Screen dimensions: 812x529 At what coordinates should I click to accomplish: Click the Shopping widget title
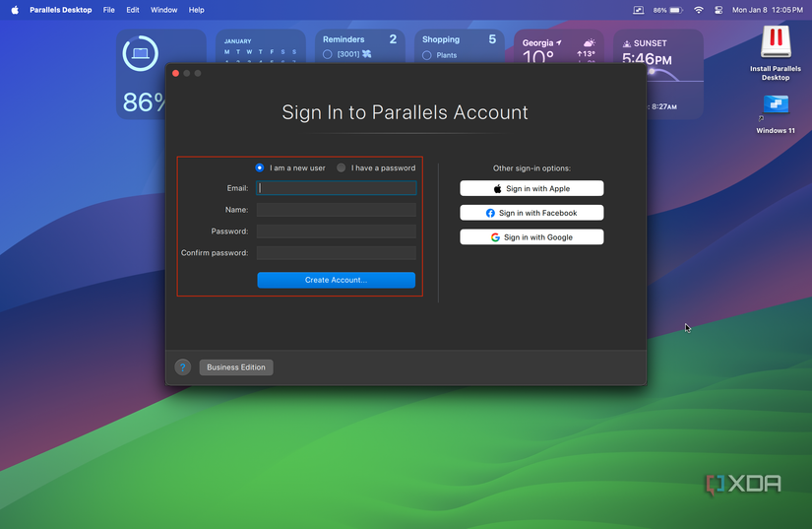tap(441, 39)
